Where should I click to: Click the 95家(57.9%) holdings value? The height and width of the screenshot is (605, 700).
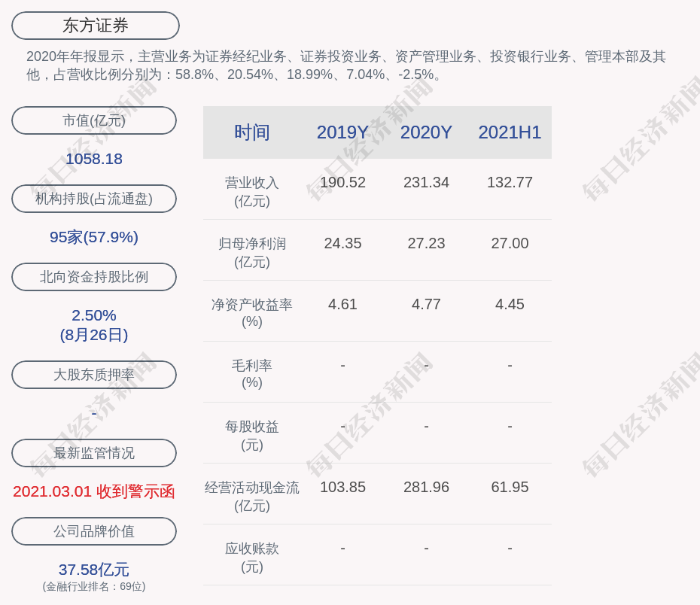coord(94,237)
